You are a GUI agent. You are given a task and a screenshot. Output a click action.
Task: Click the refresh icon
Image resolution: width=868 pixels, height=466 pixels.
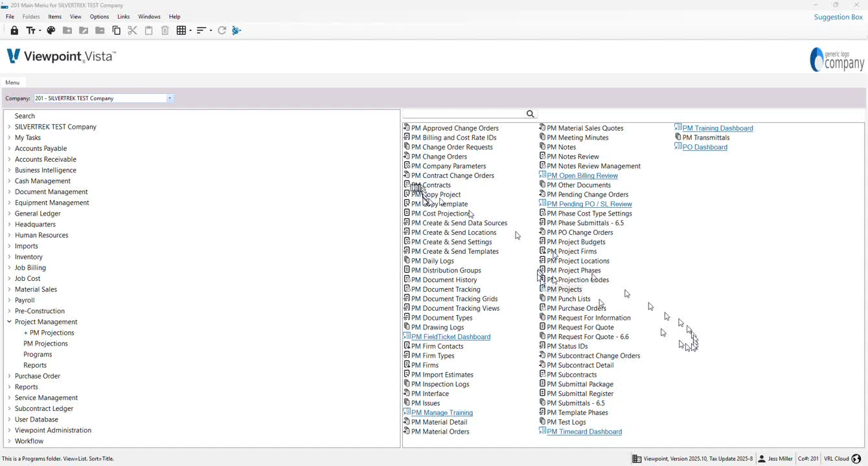(x=222, y=30)
